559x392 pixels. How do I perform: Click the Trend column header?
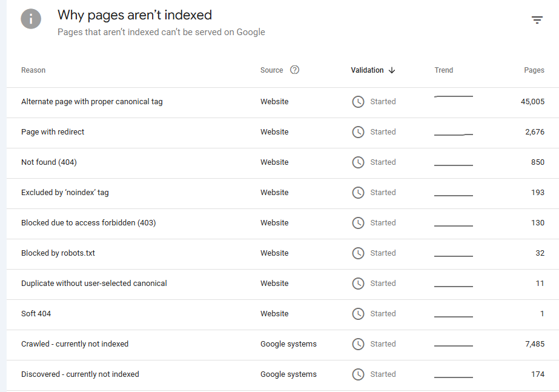(x=443, y=70)
